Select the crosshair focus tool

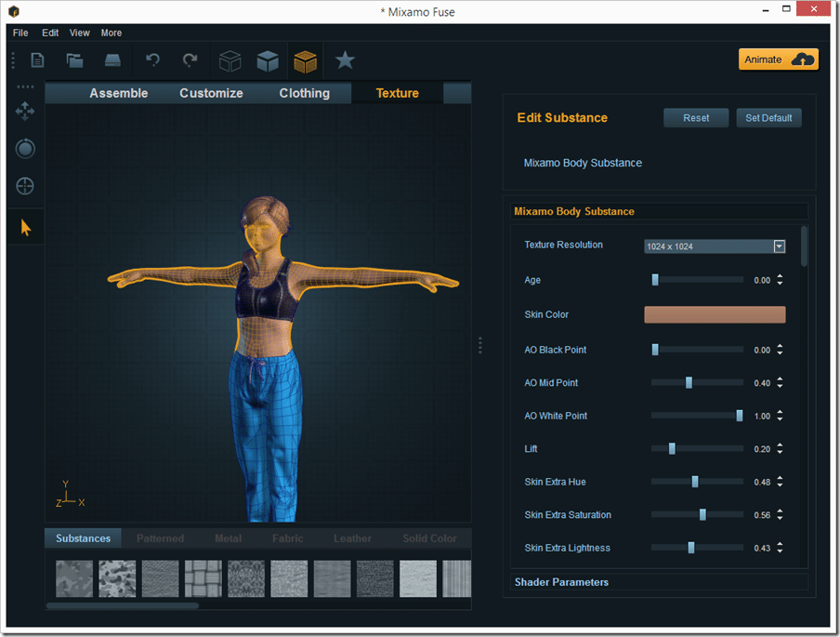click(25, 186)
